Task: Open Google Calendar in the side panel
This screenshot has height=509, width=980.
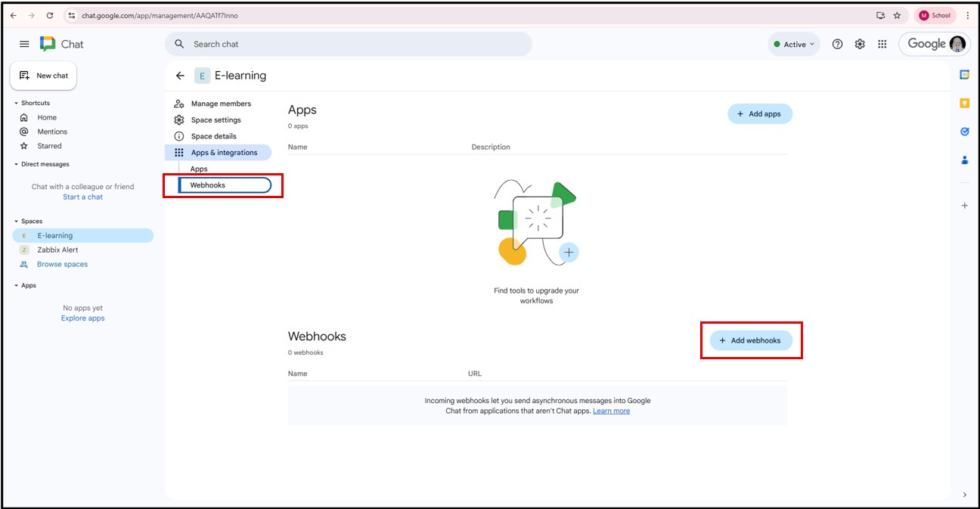Action: 964,74
